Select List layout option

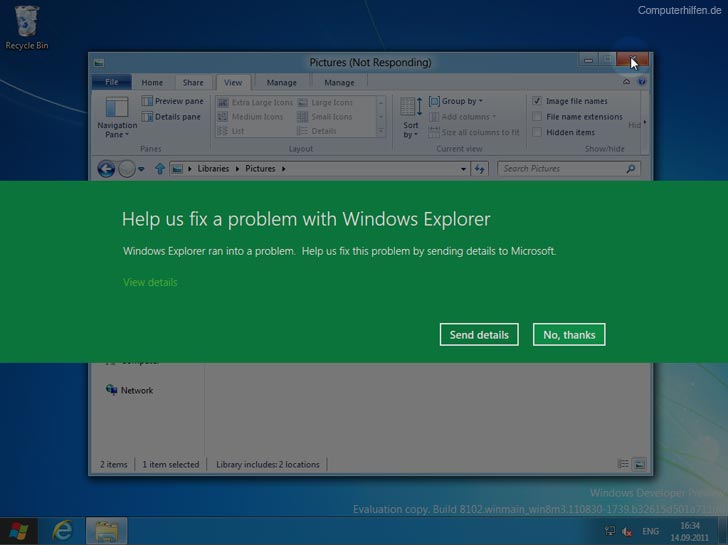[231, 131]
